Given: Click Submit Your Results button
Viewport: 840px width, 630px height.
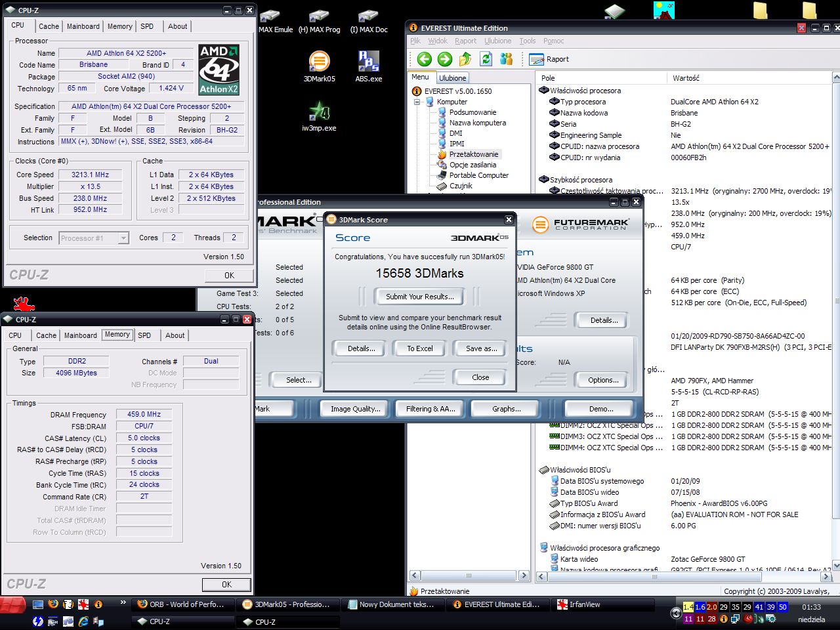Looking at the screenshot, I should click(419, 297).
